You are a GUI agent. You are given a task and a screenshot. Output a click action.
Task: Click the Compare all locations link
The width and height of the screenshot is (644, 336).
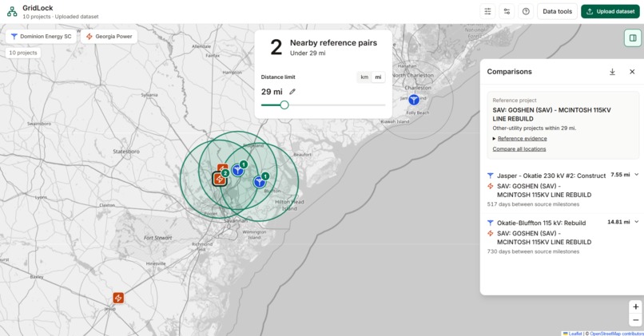(x=519, y=149)
